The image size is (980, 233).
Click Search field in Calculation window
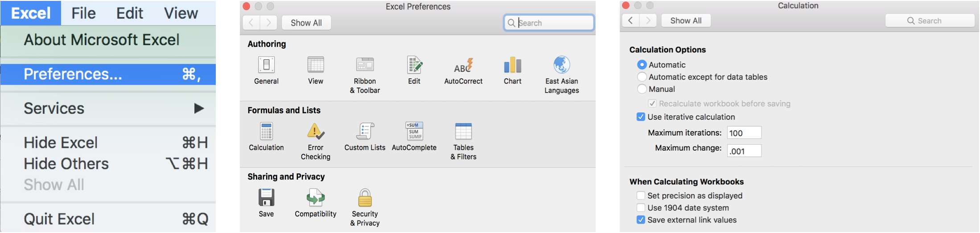(930, 21)
